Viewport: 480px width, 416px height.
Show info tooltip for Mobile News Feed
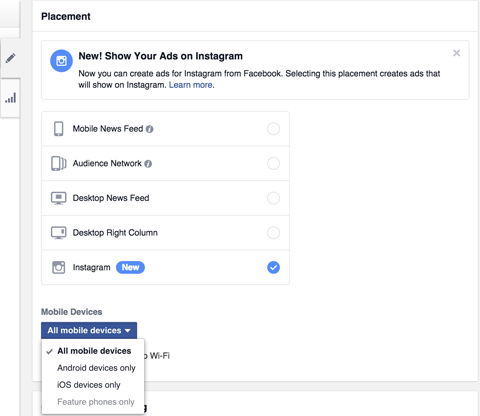pos(150,129)
